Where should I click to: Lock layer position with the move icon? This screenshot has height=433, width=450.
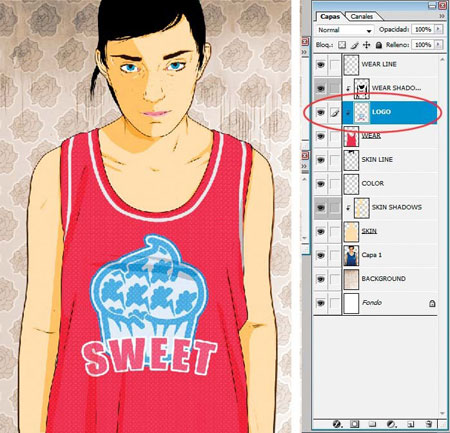[366, 45]
